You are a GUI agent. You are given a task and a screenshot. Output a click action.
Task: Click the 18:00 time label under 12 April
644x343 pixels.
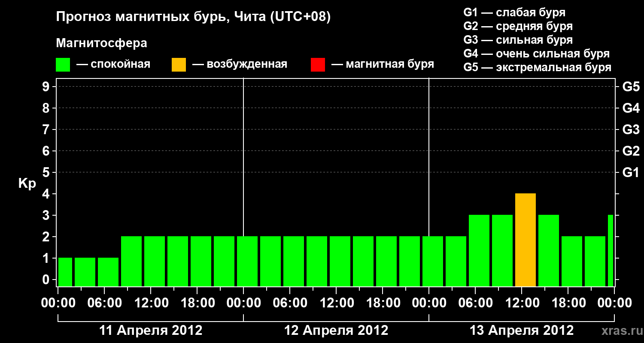point(383,303)
